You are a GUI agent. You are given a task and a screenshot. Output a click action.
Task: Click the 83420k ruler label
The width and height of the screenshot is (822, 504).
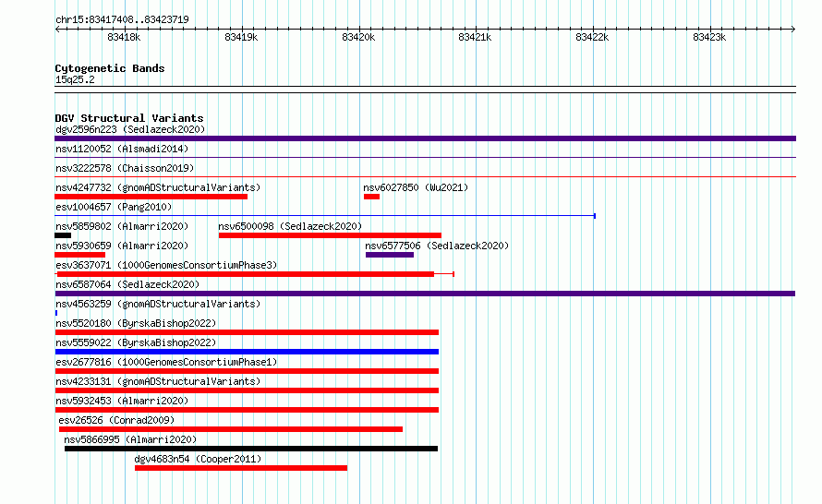[x=358, y=37]
